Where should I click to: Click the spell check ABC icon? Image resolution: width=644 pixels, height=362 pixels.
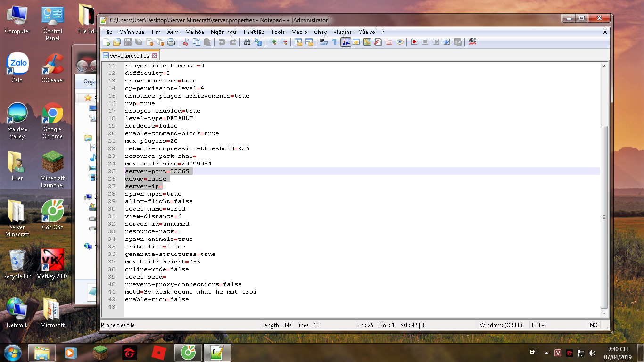[x=472, y=42]
